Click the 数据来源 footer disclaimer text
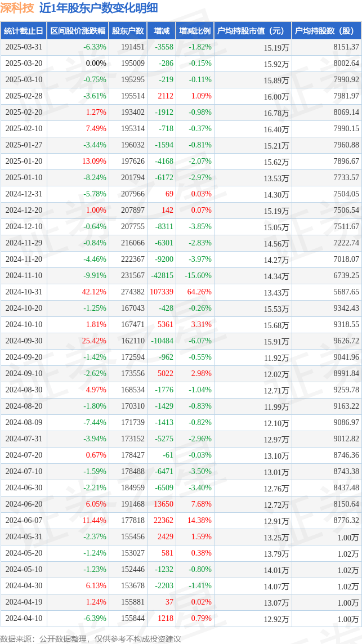The height and width of the screenshot is (644, 362). pos(91,639)
